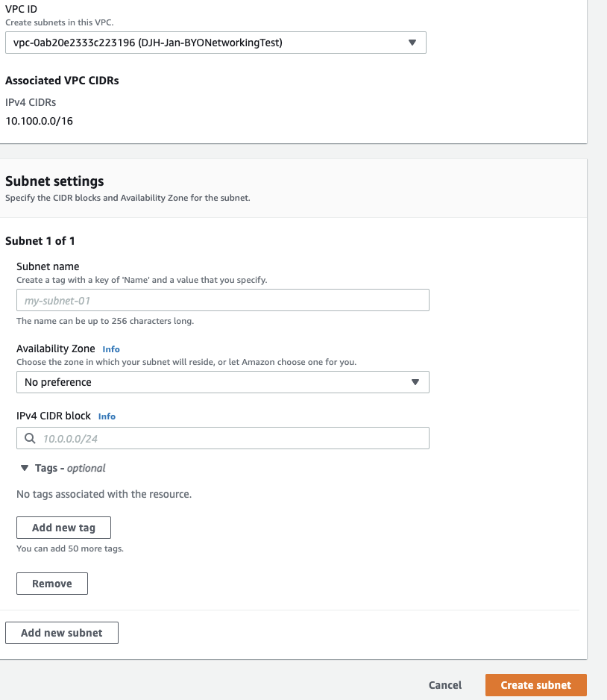Screen dimensions: 607x700
Task: Click the VPC ID dropdown arrow
Action: [x=412, y=43]
